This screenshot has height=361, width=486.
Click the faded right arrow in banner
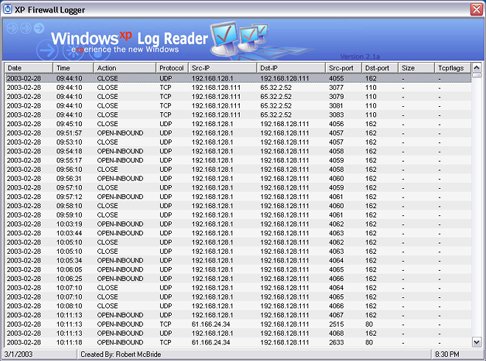coord(48,51)
